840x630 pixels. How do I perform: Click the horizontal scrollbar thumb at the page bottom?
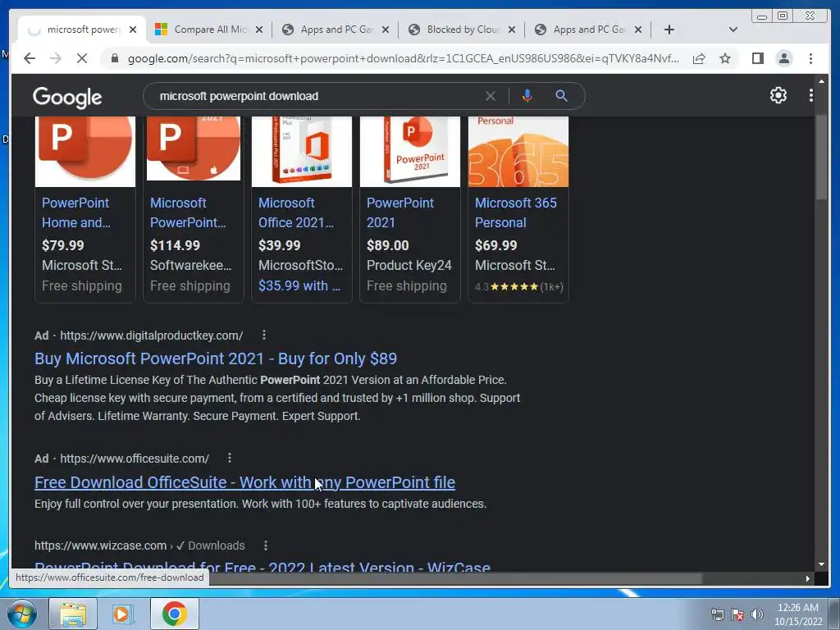point(455,578)
